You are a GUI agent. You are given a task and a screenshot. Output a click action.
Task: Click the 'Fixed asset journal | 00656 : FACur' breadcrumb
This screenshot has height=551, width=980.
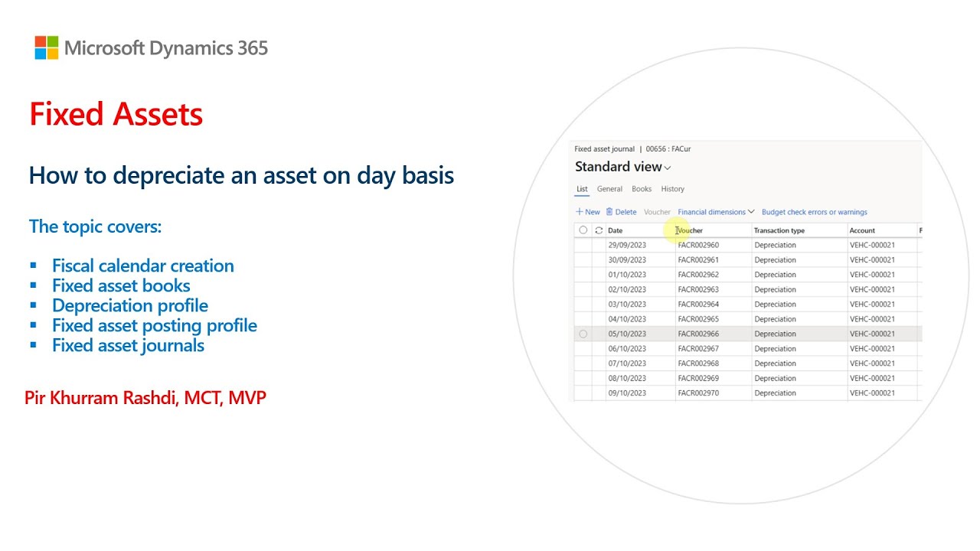tap(632, 149)
